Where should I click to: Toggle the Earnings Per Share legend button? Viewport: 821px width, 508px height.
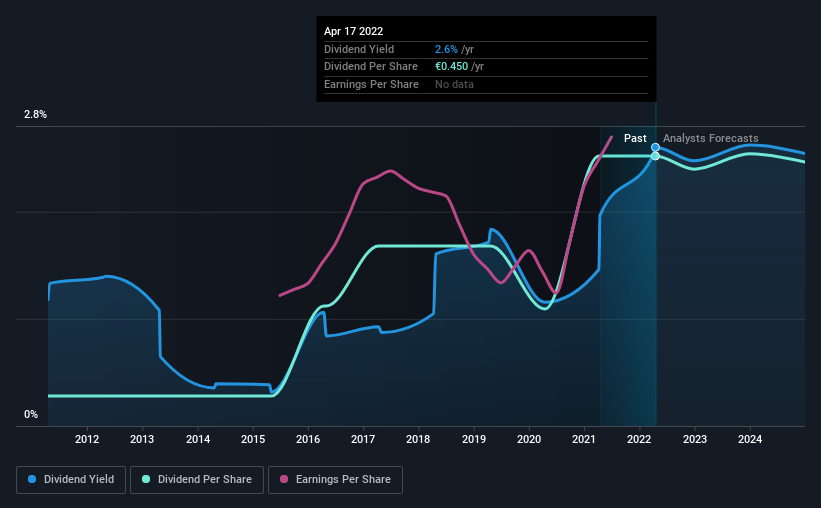(x=335, y=480)
